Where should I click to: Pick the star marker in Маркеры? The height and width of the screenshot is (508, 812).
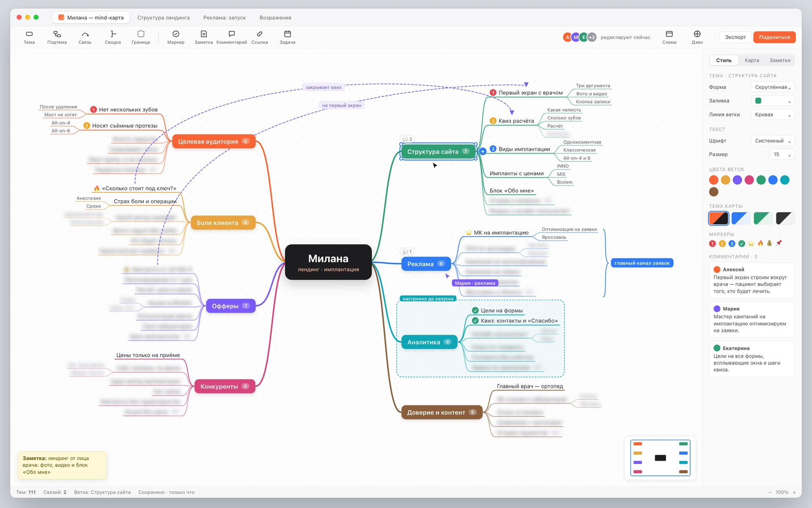[x=751, y=243]
